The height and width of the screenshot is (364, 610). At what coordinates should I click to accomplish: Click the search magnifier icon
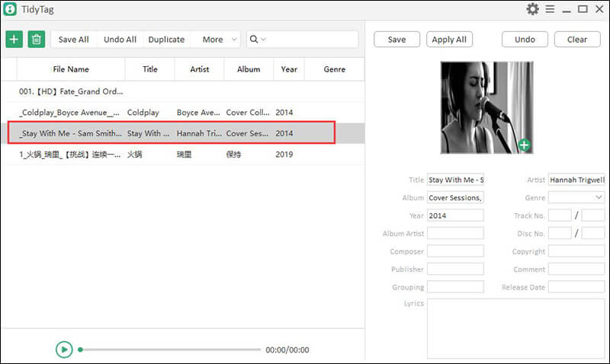tap(254, 40)
